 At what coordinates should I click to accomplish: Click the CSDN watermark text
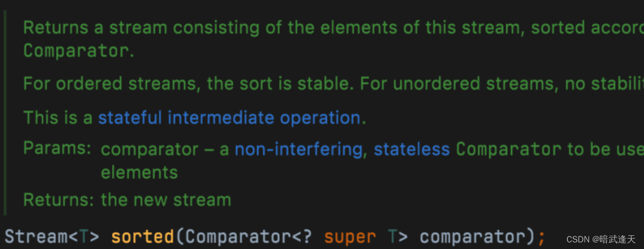[x=601, y=239]
